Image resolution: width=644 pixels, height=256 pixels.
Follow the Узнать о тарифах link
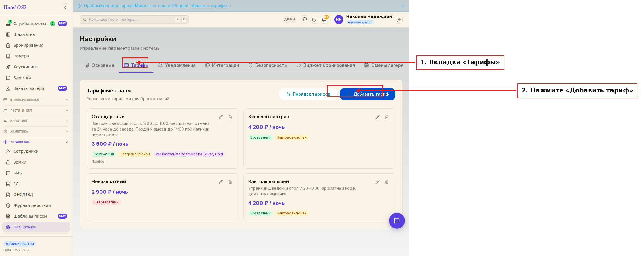pyautogui.click(x=209, y=6)
